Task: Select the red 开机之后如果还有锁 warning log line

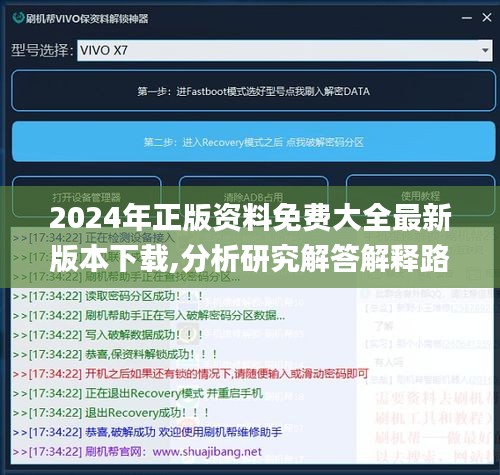Action: point(191,374)
